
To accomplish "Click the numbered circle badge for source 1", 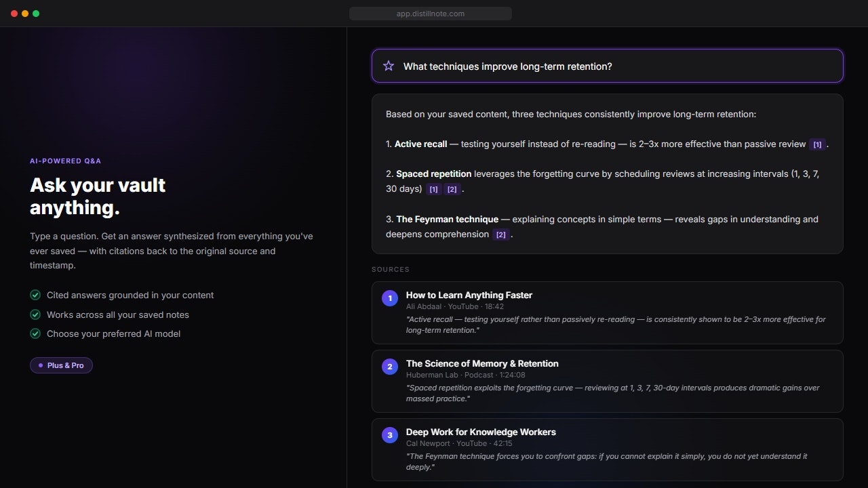I will click(390, 298).
